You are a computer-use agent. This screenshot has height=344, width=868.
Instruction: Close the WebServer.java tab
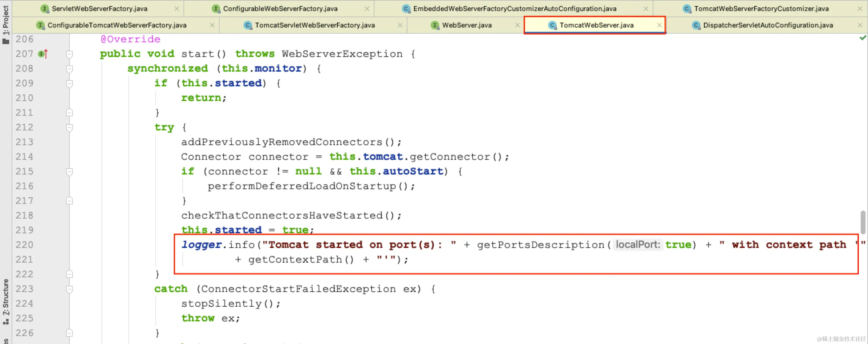point(517,25)
